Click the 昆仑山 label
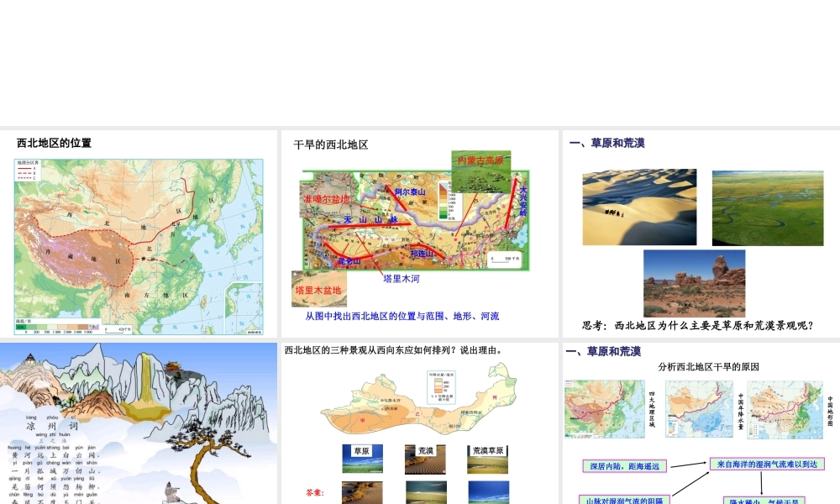The image size is (840, 504). pos(349,261)
